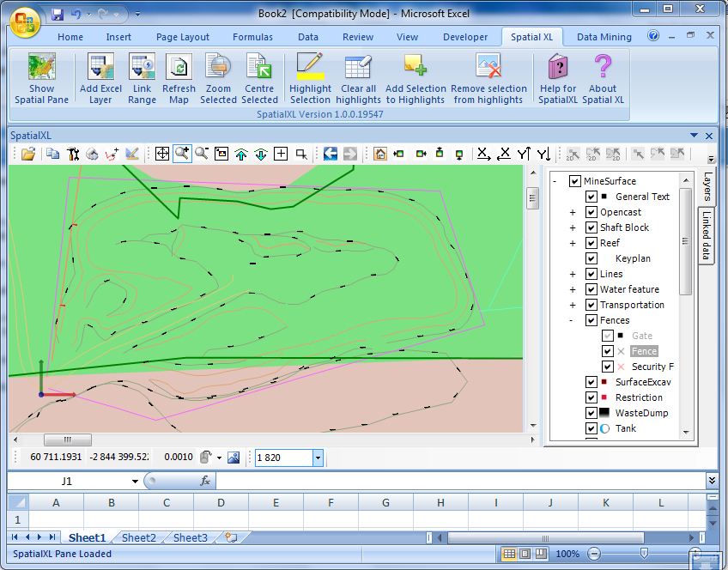The image size is (728, 570).
Task: Open the Formulas ribbon tab
Action: (x=252, y=37)
